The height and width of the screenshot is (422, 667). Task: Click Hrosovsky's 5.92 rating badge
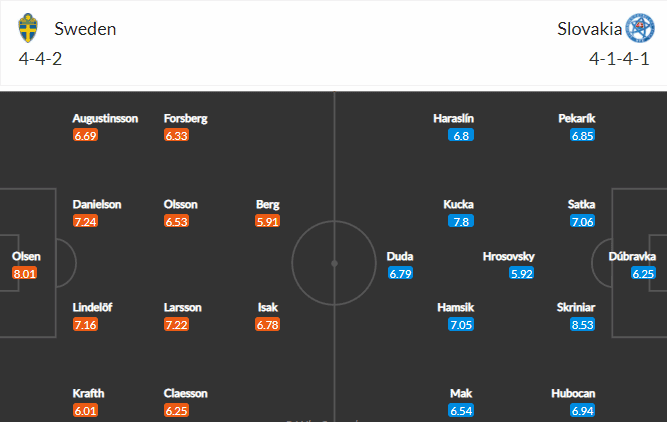pos(522,274)
